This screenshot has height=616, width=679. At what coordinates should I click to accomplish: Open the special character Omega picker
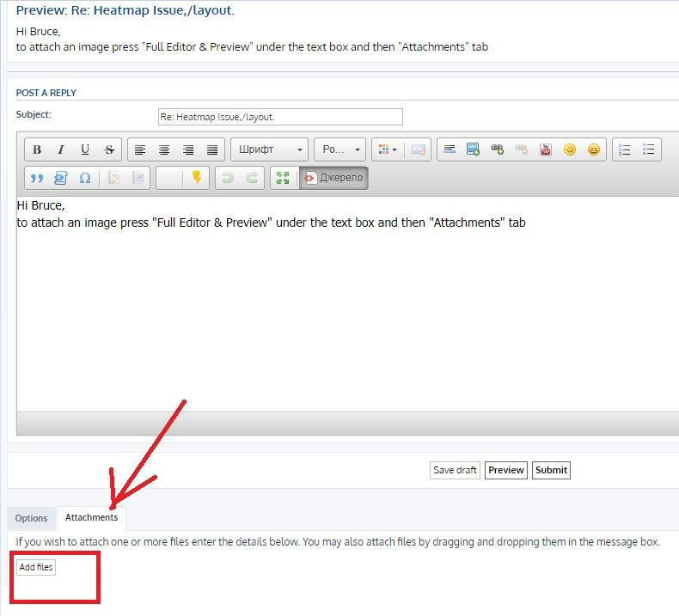tap(85, 178)
